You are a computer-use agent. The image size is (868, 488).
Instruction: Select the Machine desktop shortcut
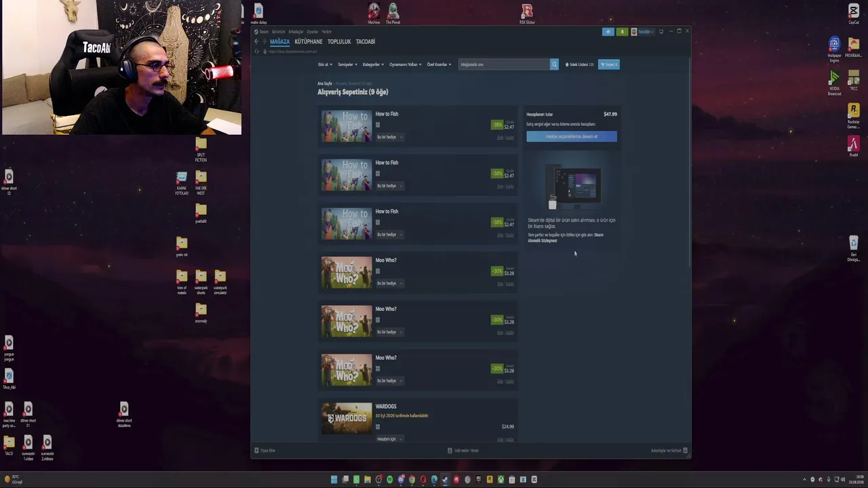tap(374, 14)
